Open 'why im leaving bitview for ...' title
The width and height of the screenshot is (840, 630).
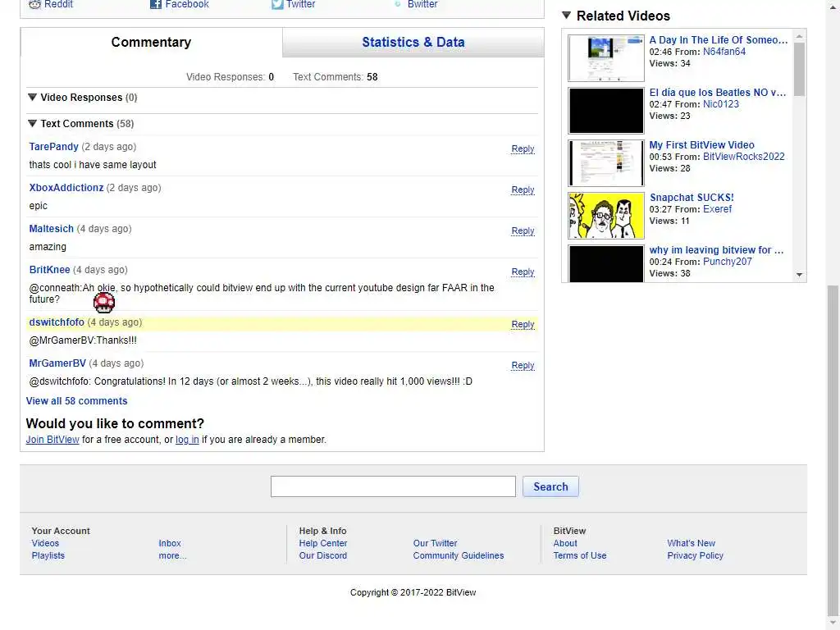(x=716, y=250)
